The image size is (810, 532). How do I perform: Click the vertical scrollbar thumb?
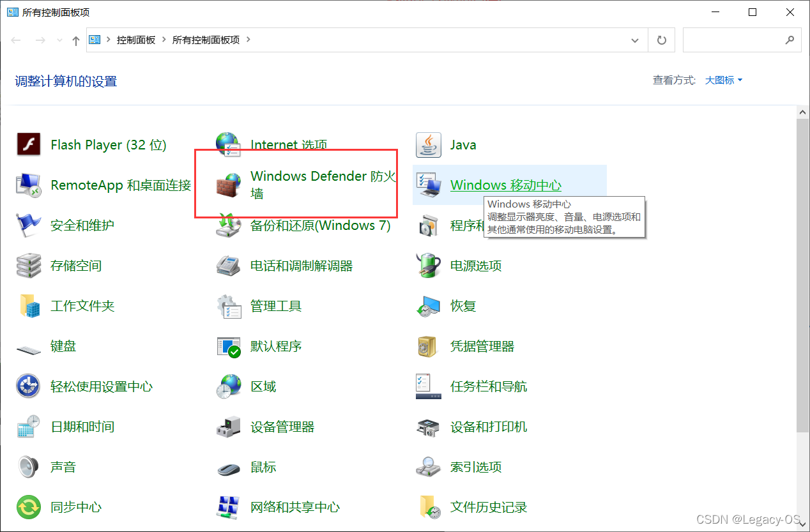[x=803, y=275]
